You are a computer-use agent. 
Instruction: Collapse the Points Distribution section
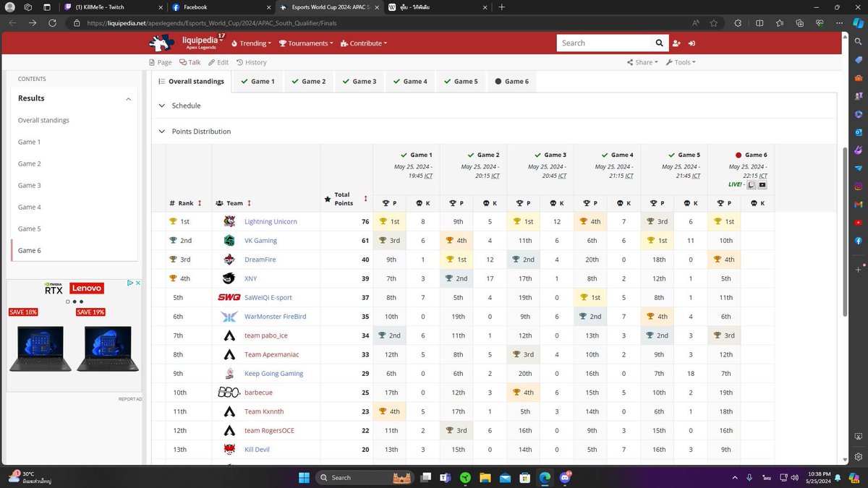click(x=195, y=132)
